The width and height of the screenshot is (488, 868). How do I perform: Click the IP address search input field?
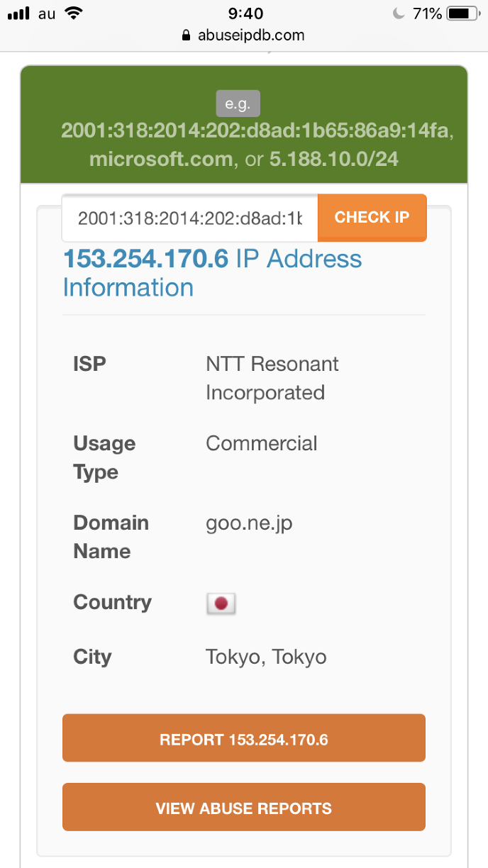pyautogui.click(x=190, y=218)
